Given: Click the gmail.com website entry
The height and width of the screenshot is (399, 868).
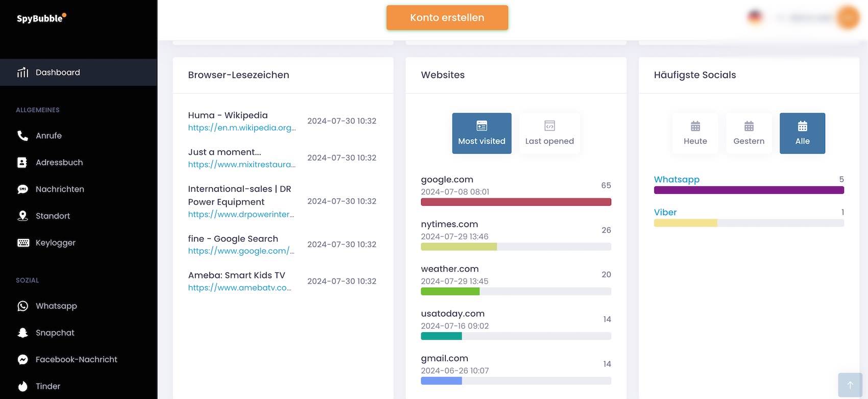Looking at the screenshot, I should click(x=445, y=359).
